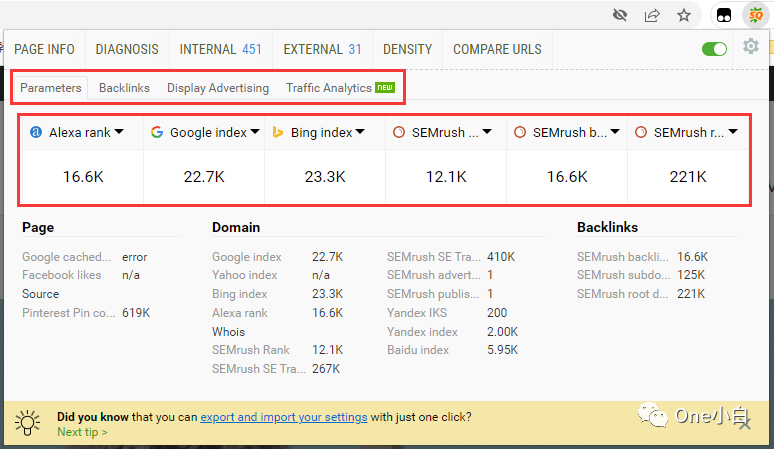The height and width of the screenshot is (449, 774).
Task: Open the DIAGNOSIS tab
Action: (x=127, y=49)
